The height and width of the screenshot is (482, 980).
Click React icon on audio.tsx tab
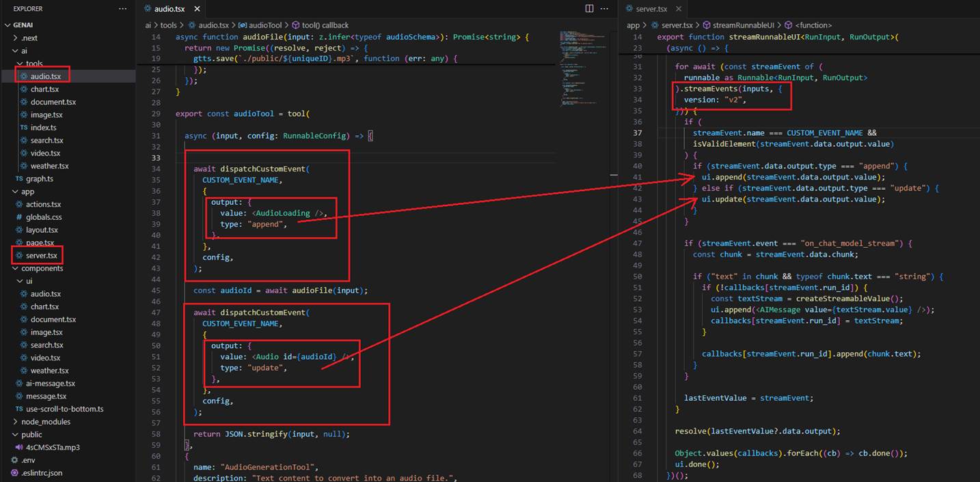(148, 9)
